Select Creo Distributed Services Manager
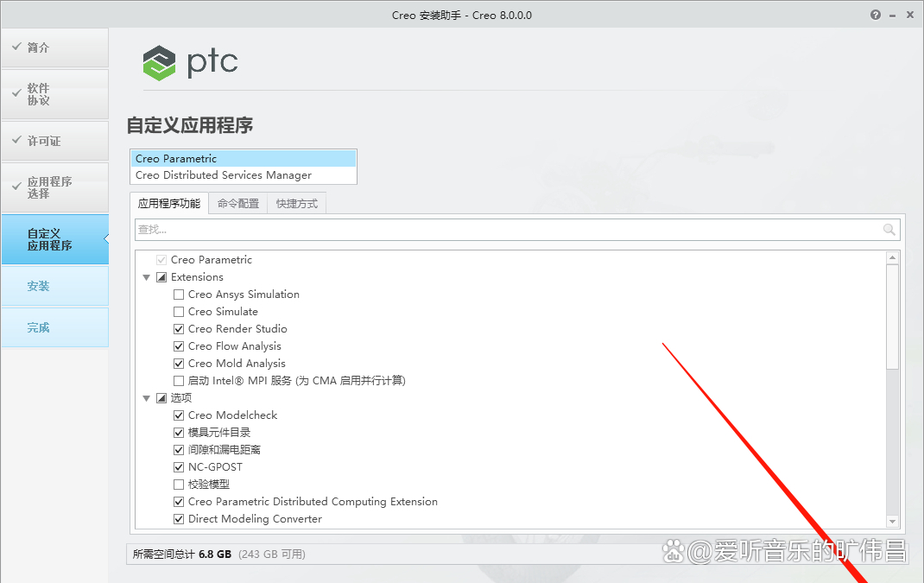This screenshot has height=583, width=924. click(x=244, y=175)
